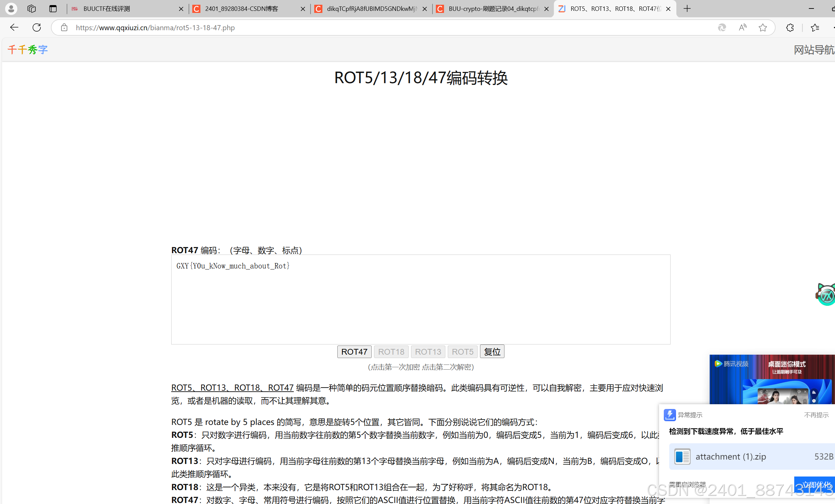Image resolution: width=835 pixels, height=504 pixels.
Task: Click the read aloud icon
Action: [x=743, y=27]
